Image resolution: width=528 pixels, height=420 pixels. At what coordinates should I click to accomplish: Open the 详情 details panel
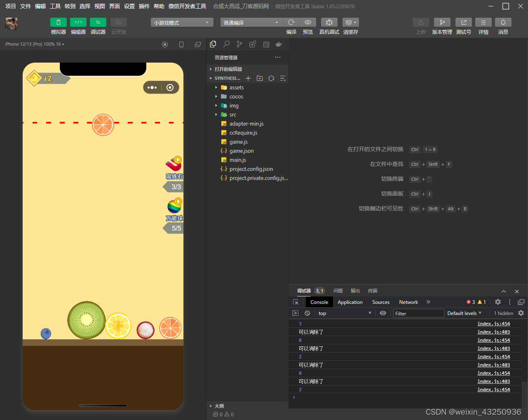click(x=483, y=22)
